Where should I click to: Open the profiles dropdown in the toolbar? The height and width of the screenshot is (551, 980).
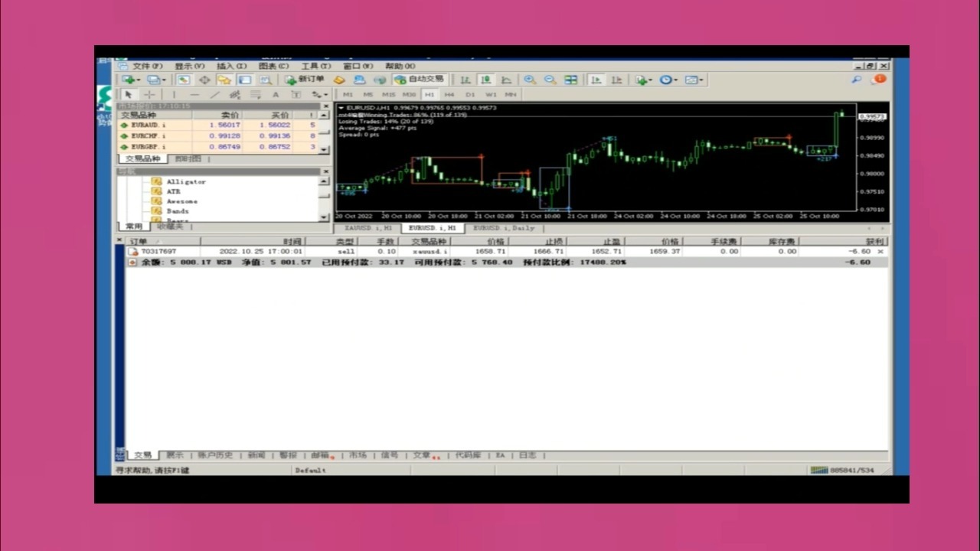[x=155, y=80]
